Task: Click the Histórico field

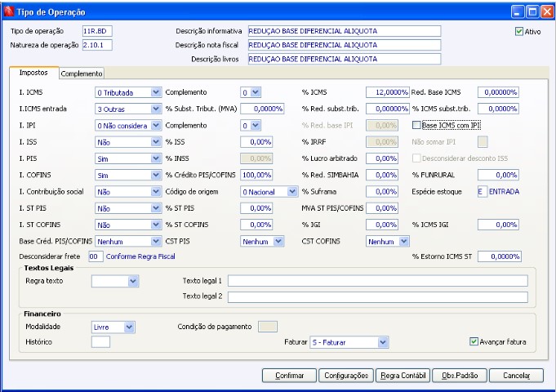Action: [100, 341]
